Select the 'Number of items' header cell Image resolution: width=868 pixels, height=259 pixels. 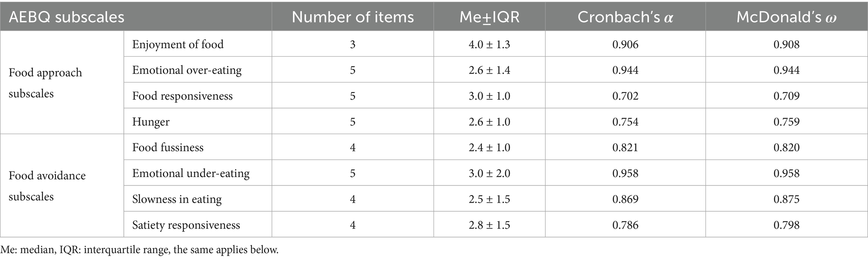[x=353, y=17]
